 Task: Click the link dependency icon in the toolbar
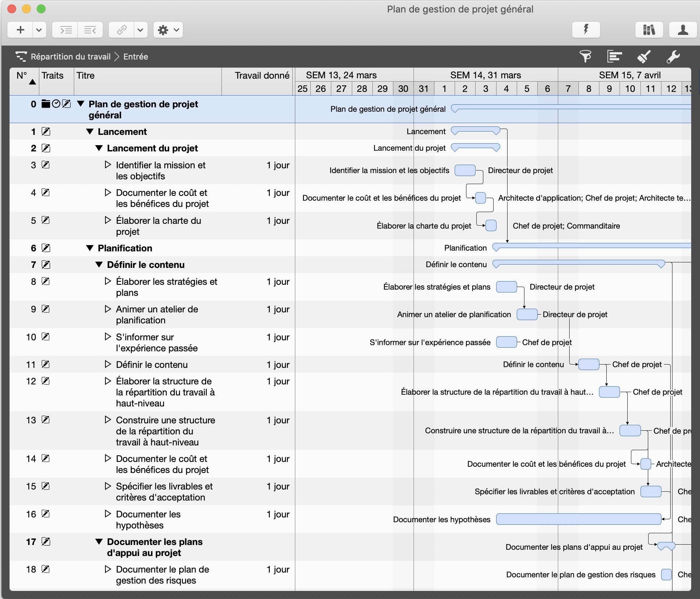[x=121, y=30]
